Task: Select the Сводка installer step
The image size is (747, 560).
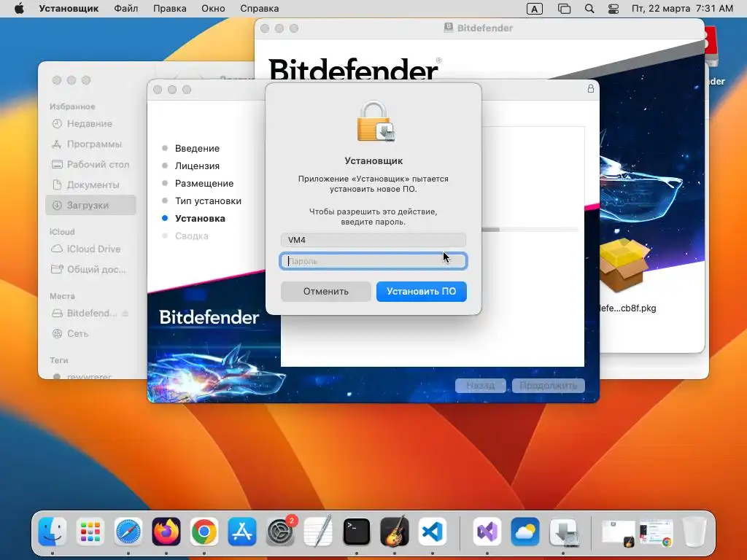Action: pos(191,236)
